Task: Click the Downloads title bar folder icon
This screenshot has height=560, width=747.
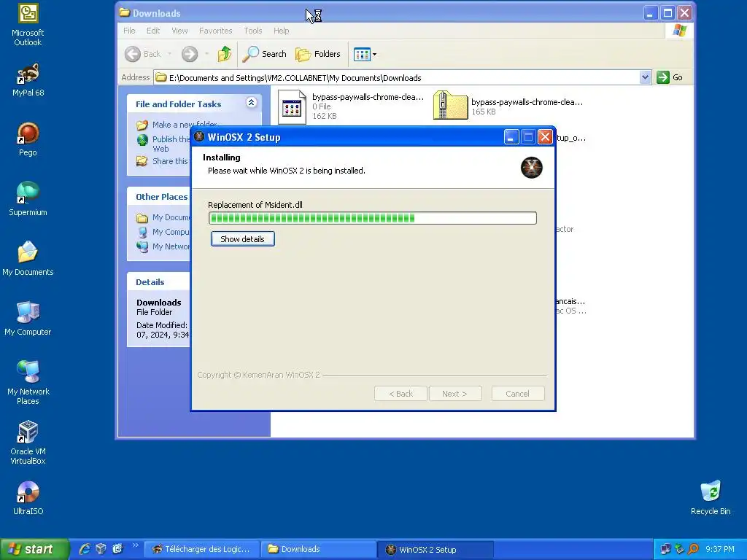Action: [x=125, y=13]
